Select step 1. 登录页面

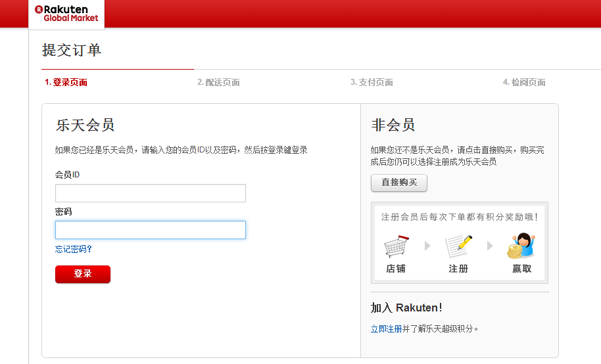pyautogui.click(x=66, y=82)
